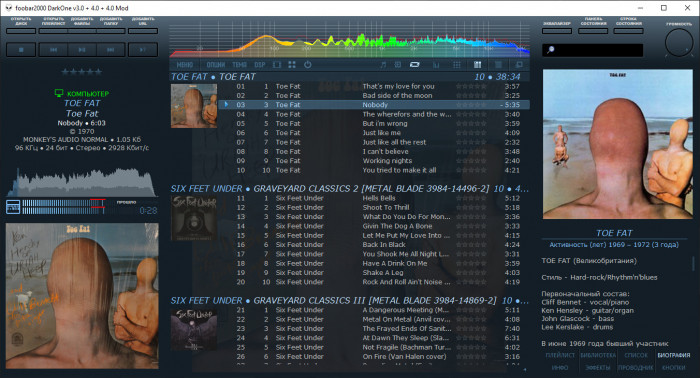
Task: Click the power icon in toolbar
Action: (x=308, y=65)
